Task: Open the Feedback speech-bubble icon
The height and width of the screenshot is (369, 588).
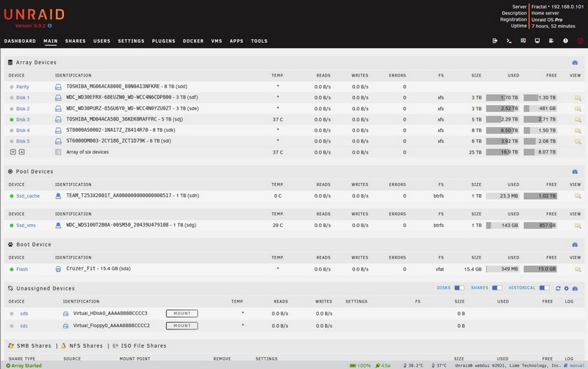Action: click(523, 41)
